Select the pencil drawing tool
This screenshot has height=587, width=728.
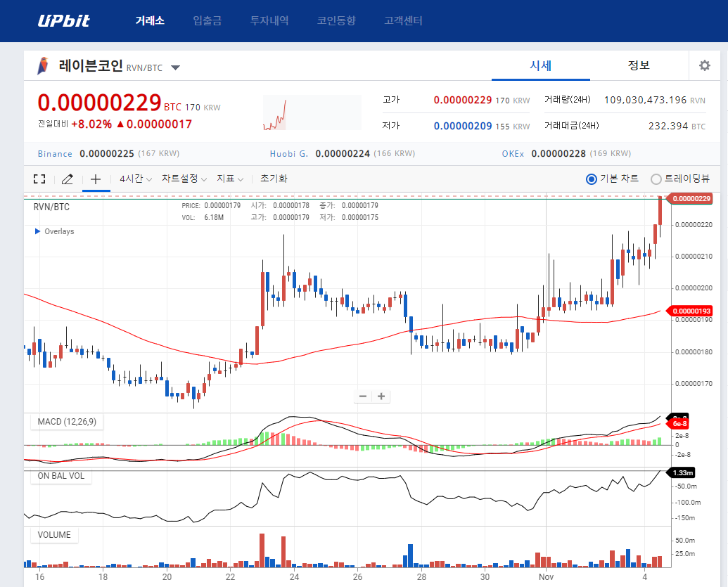point(68,179)
